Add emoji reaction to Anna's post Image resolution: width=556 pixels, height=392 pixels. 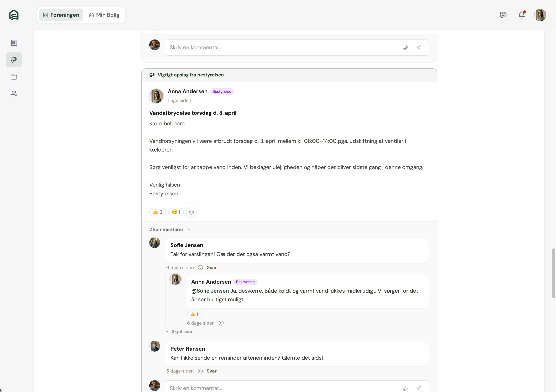(x=191, y=212)
